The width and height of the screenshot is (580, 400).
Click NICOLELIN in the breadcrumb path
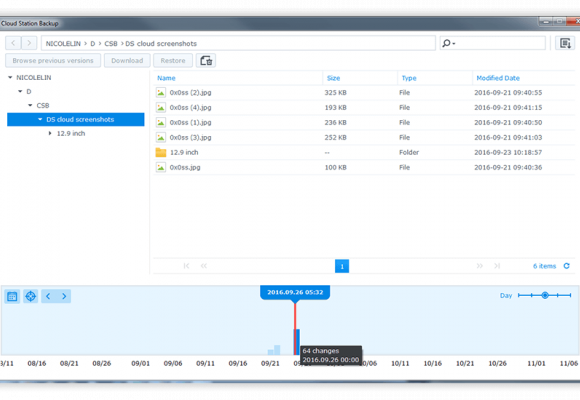click(63, 44)
